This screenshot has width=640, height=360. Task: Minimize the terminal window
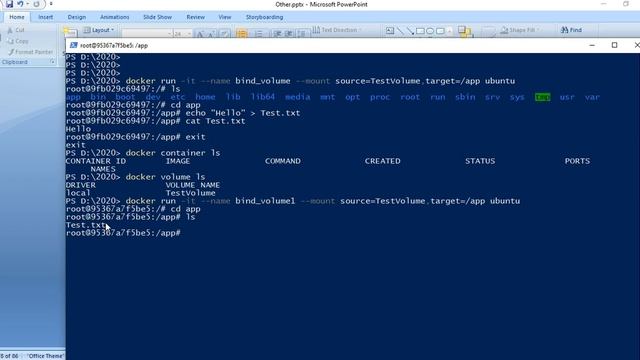click(592, 45)
